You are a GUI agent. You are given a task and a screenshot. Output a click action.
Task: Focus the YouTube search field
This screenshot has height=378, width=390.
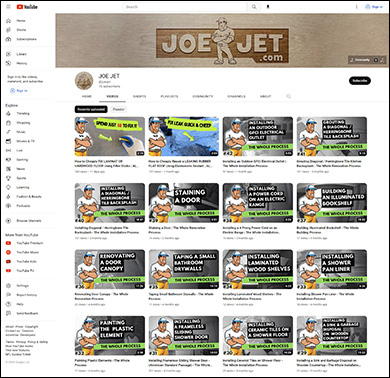click(185, 7)
